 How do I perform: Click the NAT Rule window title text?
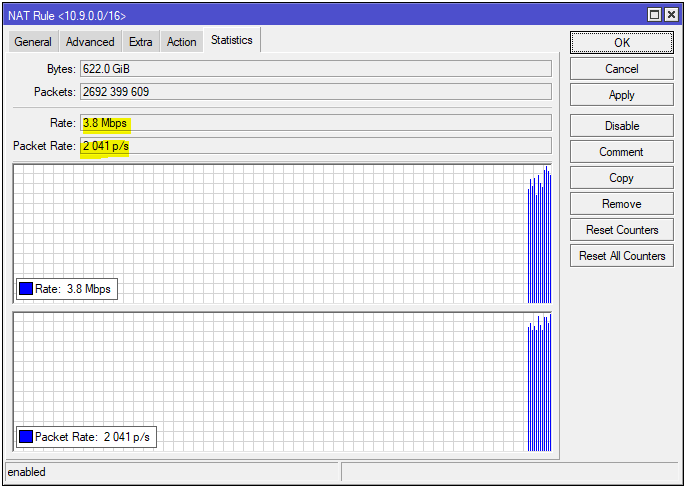point(67,16)
